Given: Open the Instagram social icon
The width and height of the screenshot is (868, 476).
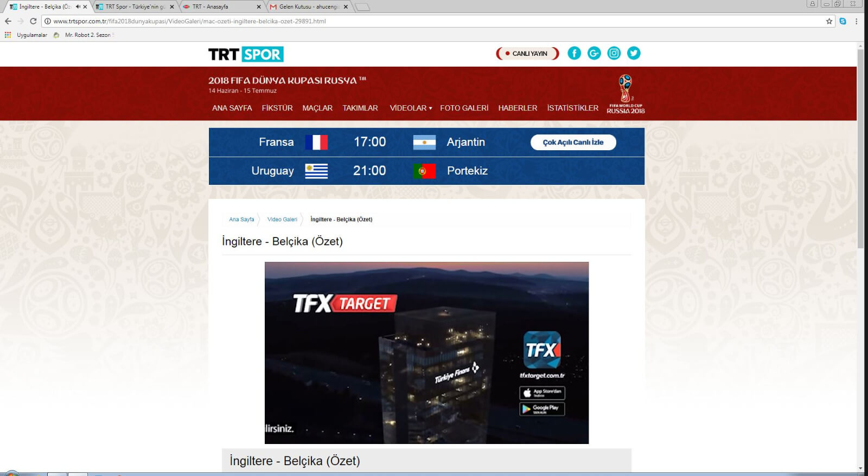Looking at the screenshot, I should tap(614, 53).
